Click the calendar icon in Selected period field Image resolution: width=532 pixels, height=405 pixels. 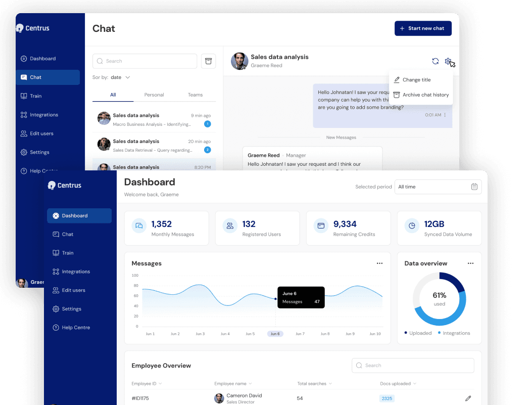point(474,187)
